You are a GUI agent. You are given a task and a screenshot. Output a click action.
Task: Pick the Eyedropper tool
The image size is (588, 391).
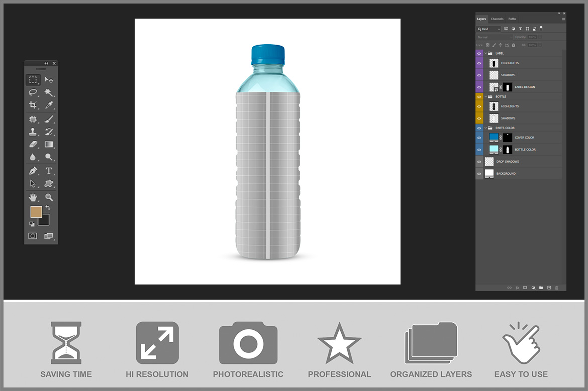coord(49,105)
